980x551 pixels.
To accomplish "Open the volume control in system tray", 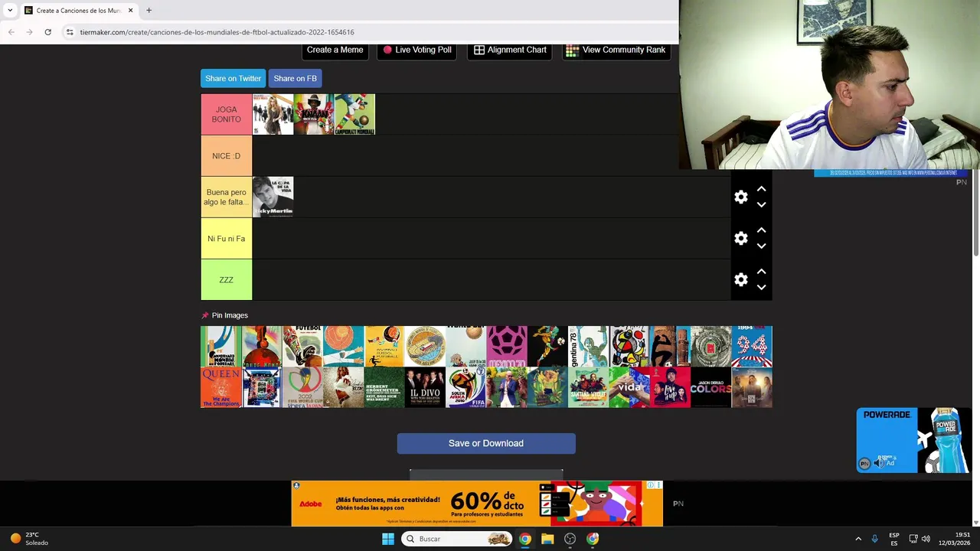I will click(926, 539).
